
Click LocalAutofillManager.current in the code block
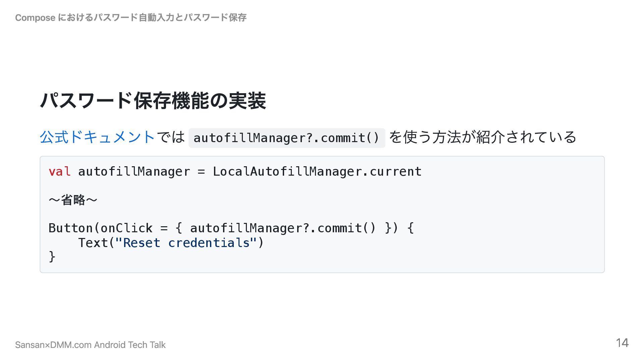(317, 172)
